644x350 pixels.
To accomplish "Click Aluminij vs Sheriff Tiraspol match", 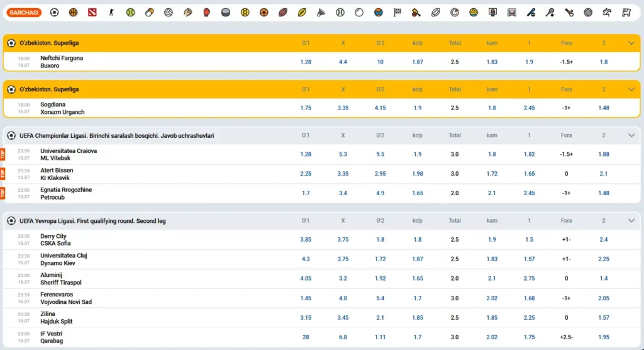I will coord(61,279).
